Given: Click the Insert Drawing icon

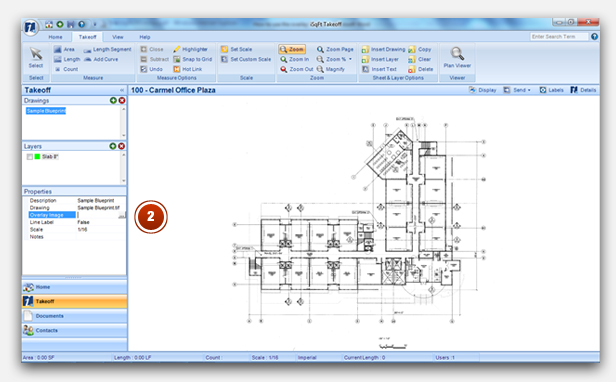Looking at the screenshot, I should (365, 49).
